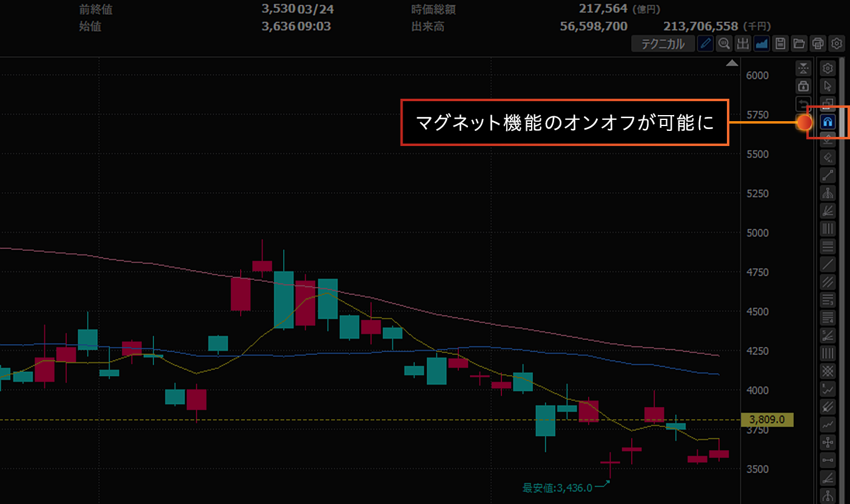Click the undo arrow beside price axis
850x504 pixels.
(803, 103)
